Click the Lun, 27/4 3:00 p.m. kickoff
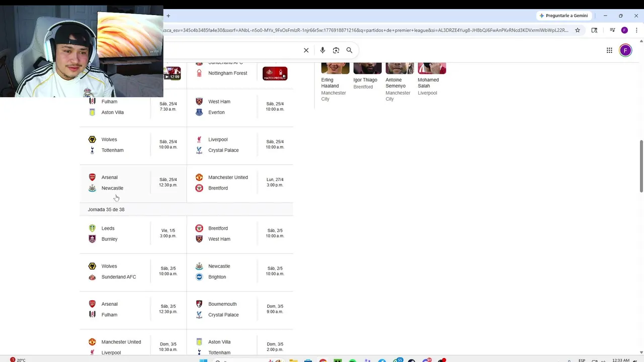The width and height of the screenshot is (644, 362). pyautogui.click(x=275, y=182)
